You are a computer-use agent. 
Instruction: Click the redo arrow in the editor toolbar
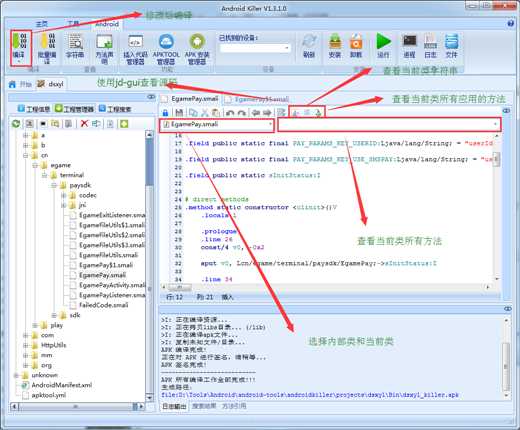click(x=242, y=113)
